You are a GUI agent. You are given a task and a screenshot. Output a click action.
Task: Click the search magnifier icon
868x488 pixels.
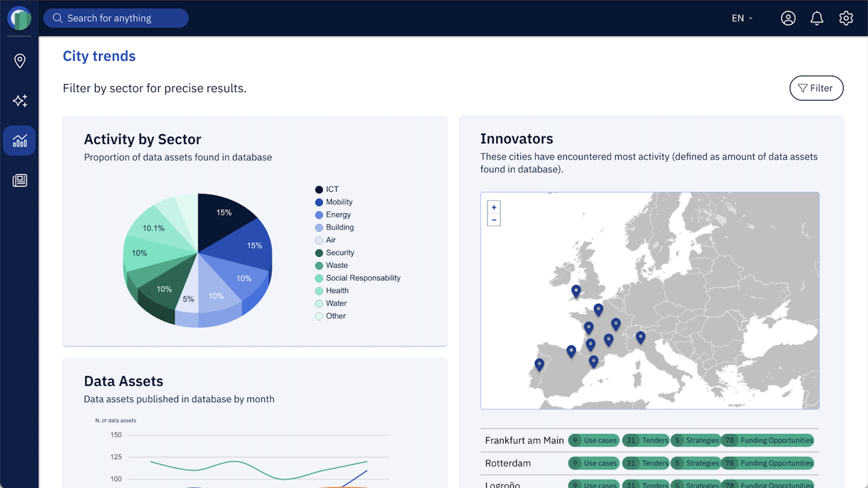pyautogui.click(x=58, y=18)
